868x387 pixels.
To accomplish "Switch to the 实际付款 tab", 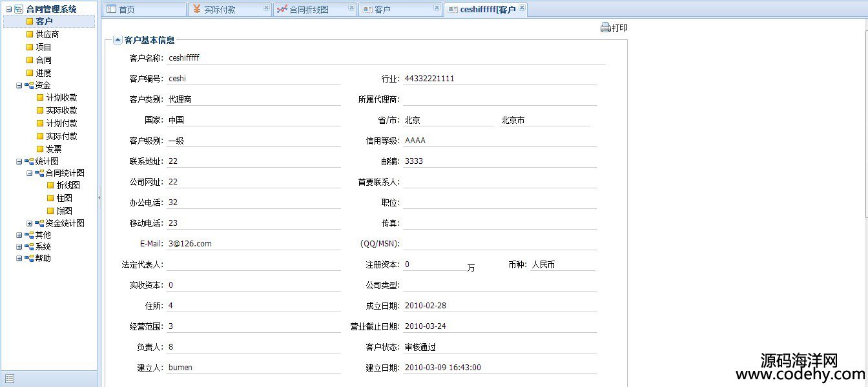I will [x=229, y=10].
